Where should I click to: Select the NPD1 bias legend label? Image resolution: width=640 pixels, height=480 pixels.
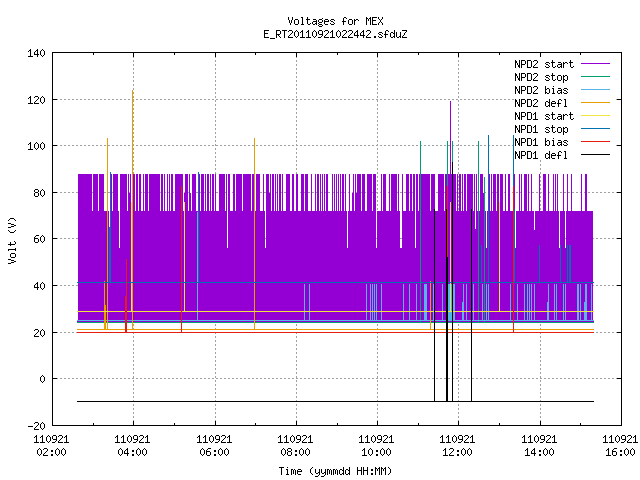[541, 142]
